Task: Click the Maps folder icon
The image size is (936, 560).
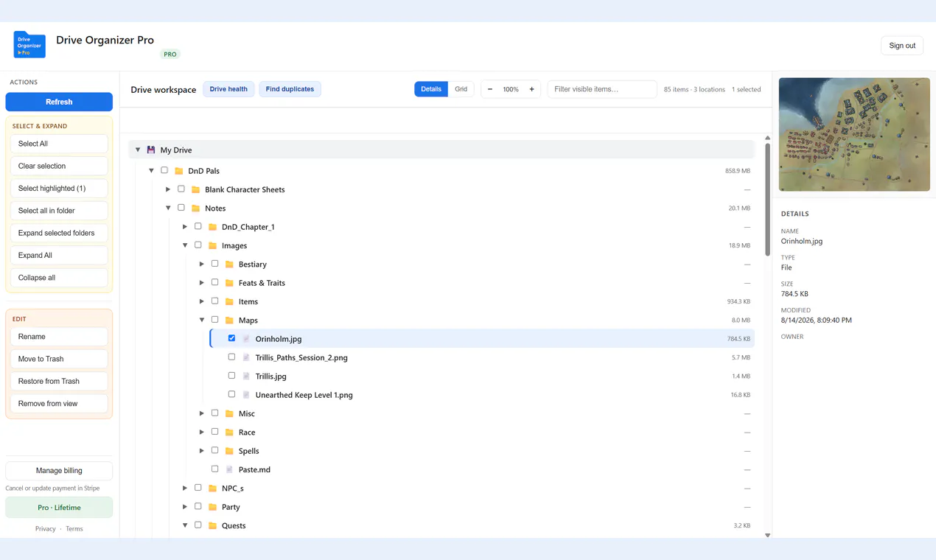Action: tap(229, 321)
